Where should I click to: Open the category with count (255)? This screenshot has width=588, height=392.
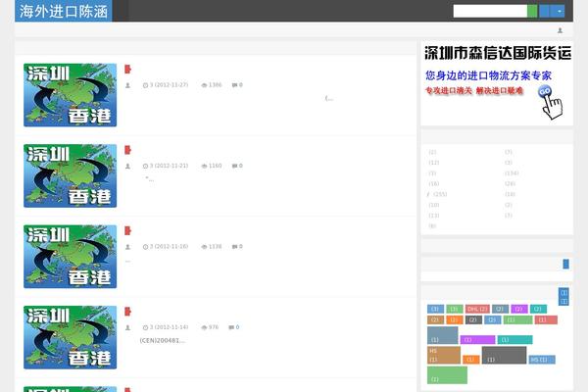(440, 194)
